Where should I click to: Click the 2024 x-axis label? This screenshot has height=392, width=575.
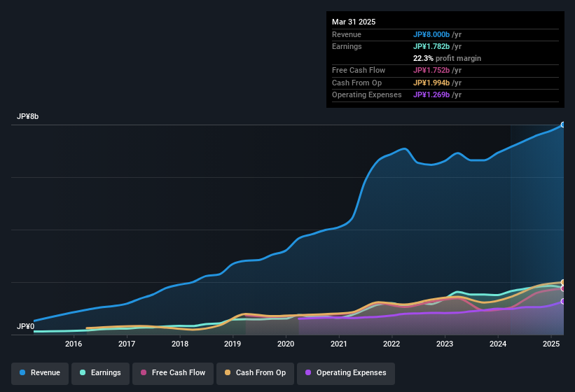coord(498,344)
